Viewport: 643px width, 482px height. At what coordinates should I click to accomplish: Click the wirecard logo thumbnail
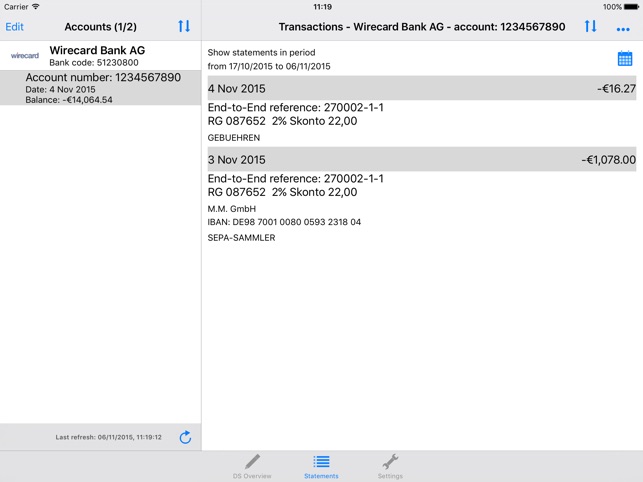coord(25,55)
